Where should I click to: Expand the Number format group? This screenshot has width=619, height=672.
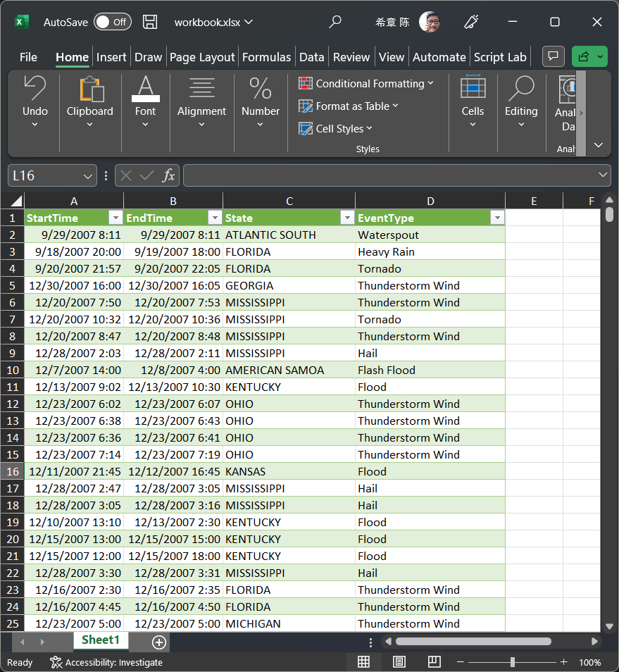[x=260, y=101]
